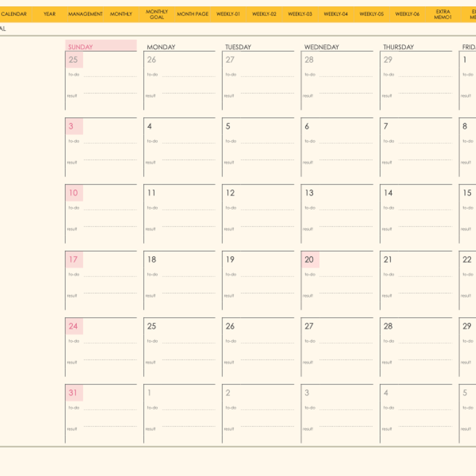Click the grayed next-month date 2
Image resolution: width=476 pixels, height=476 pixels.
pyautogui.click(x=228, y=393)
